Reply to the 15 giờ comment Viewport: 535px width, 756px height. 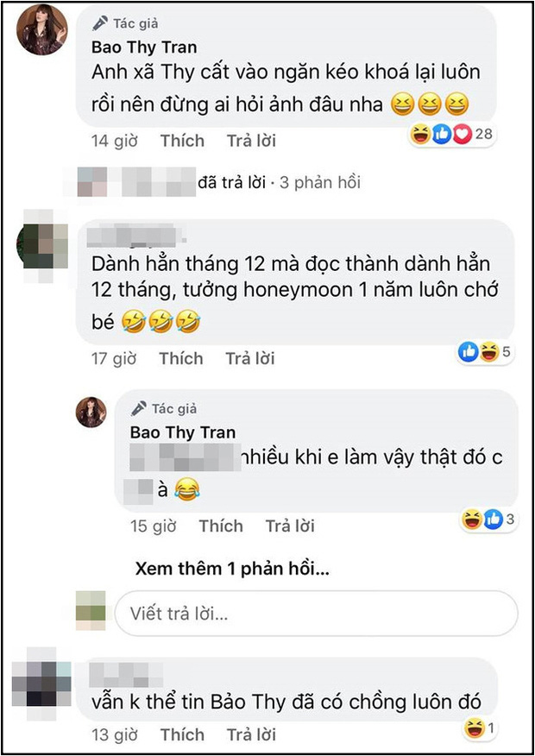tap(290, 526)
